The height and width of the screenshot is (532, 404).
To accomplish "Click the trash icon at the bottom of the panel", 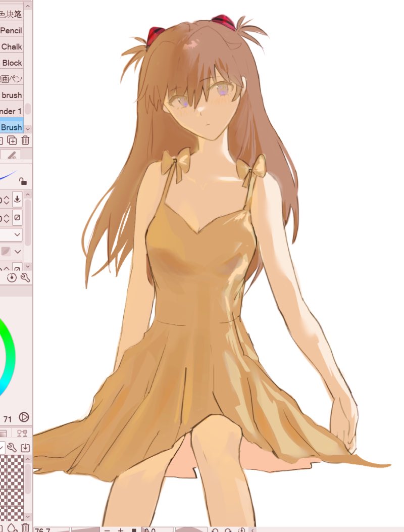I will coord(25,527).
